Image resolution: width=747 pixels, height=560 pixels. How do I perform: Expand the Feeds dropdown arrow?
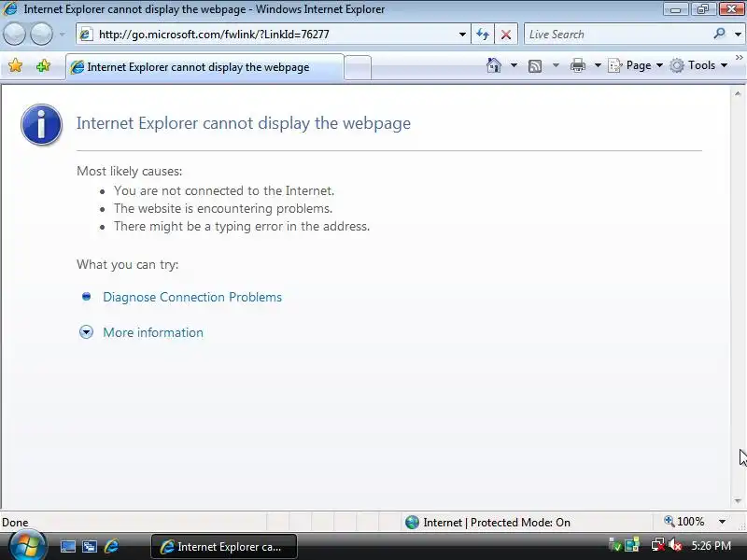tap(556, 65)
